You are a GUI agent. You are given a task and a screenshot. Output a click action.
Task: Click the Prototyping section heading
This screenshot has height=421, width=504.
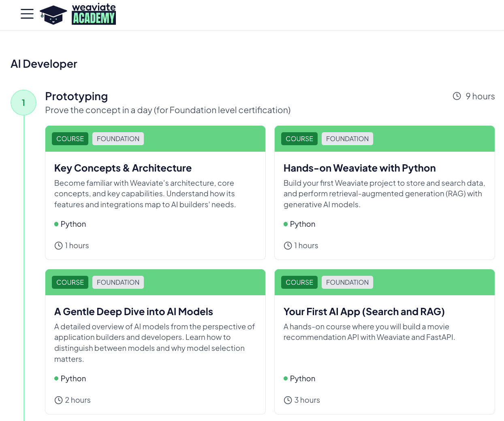(76, 97)
